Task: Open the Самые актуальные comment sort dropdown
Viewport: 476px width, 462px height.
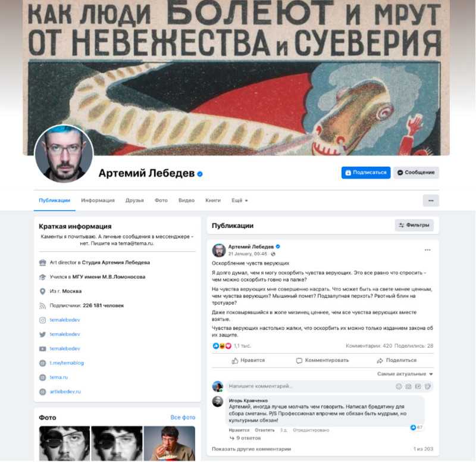Action: click(405, 374)
